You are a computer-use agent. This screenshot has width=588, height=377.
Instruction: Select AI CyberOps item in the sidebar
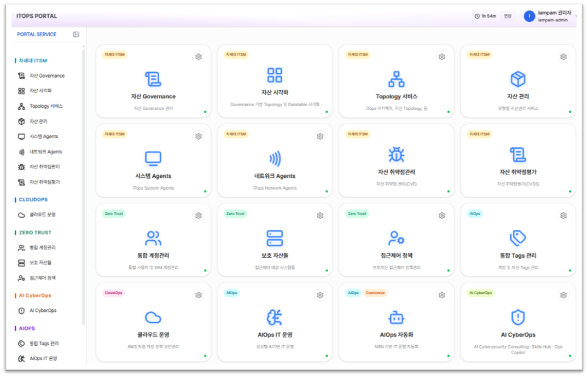click(x=37, y=311)
